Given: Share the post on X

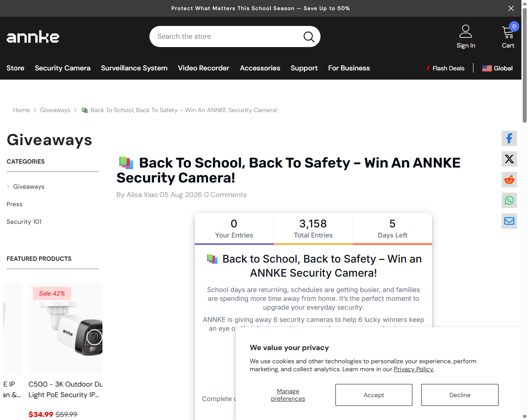Looking at the screenshot, I should click(509, 159).
